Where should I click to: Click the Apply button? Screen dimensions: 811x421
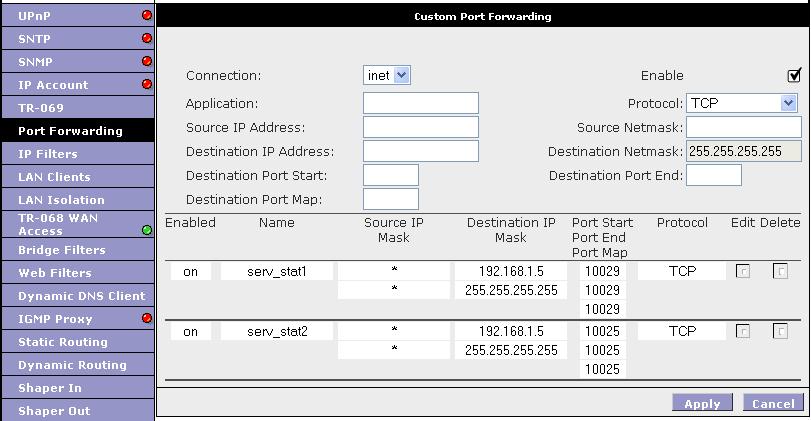click(702, 403)
